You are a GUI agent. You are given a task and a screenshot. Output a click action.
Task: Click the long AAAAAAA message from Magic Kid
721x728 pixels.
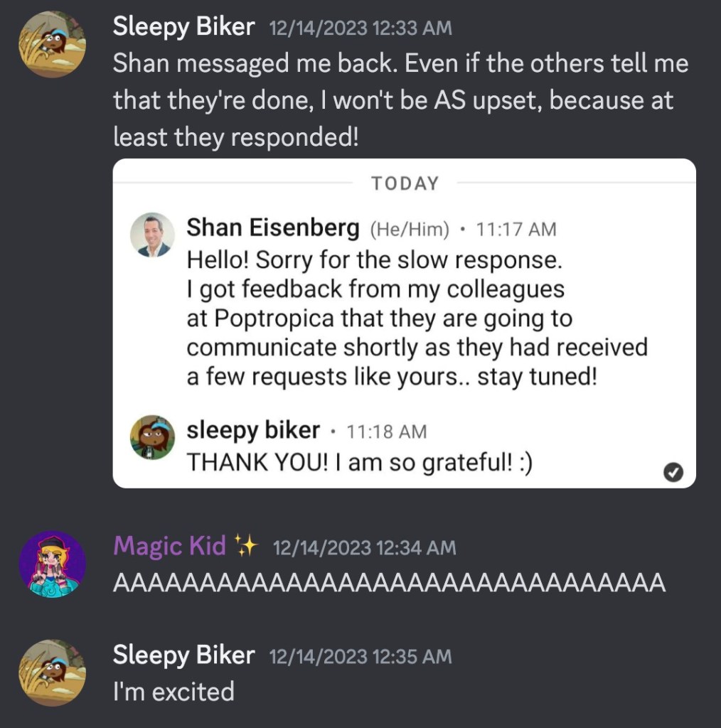pyautogui.click(x=389, y=583)
